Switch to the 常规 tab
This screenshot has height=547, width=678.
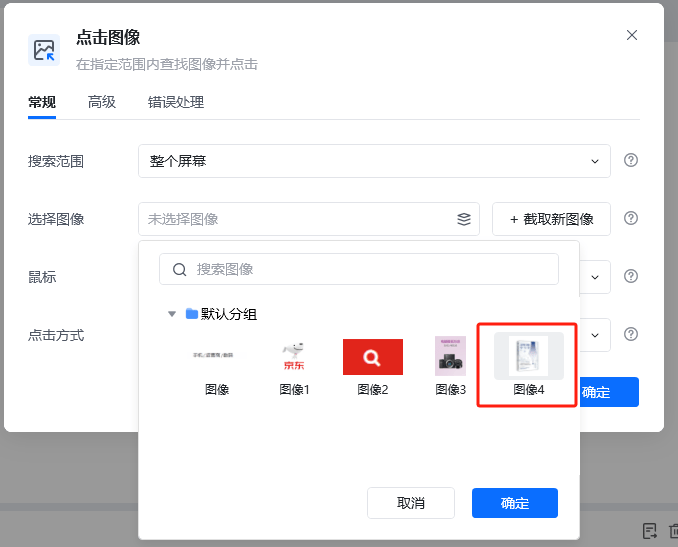coord(42,102)
